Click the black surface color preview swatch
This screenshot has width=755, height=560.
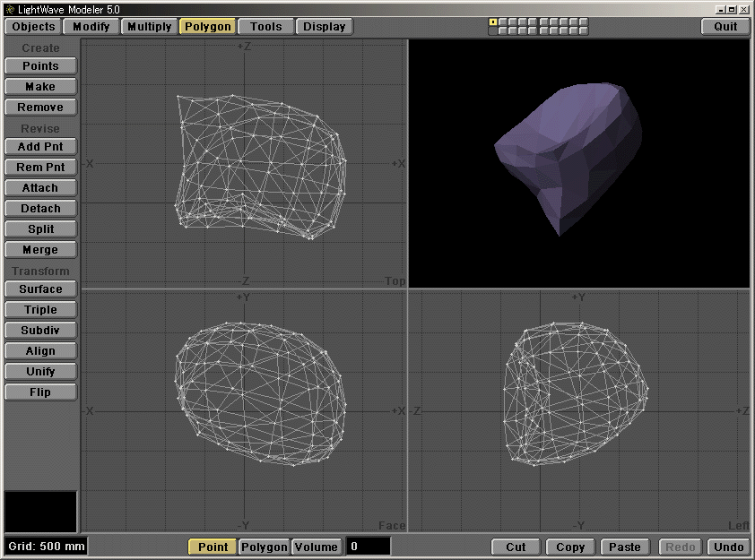coord(40,511)
